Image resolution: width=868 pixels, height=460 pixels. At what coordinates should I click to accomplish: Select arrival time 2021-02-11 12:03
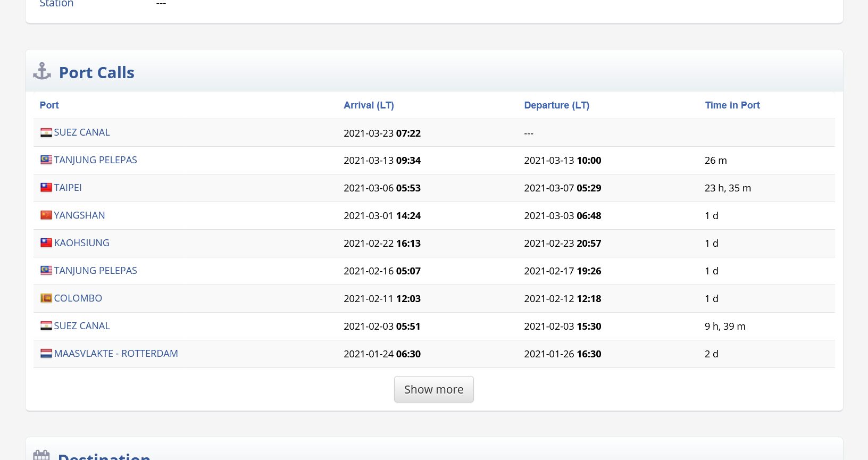[382, 299]
